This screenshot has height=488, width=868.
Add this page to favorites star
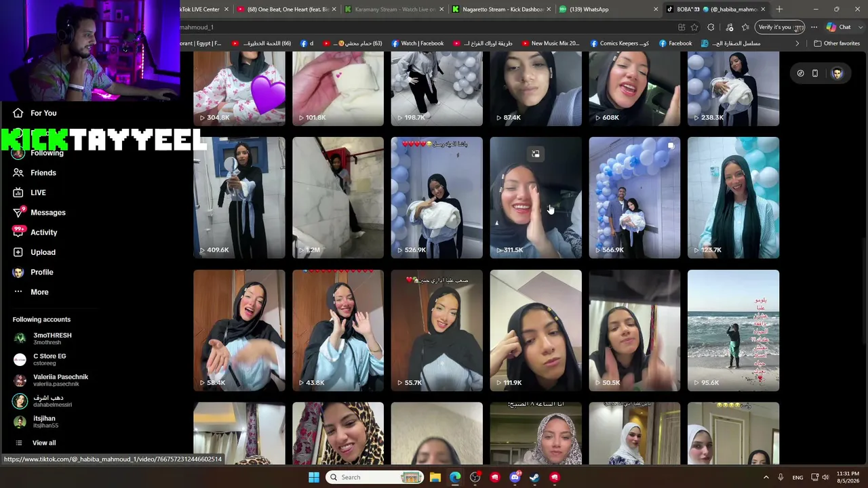coord(694,27)
